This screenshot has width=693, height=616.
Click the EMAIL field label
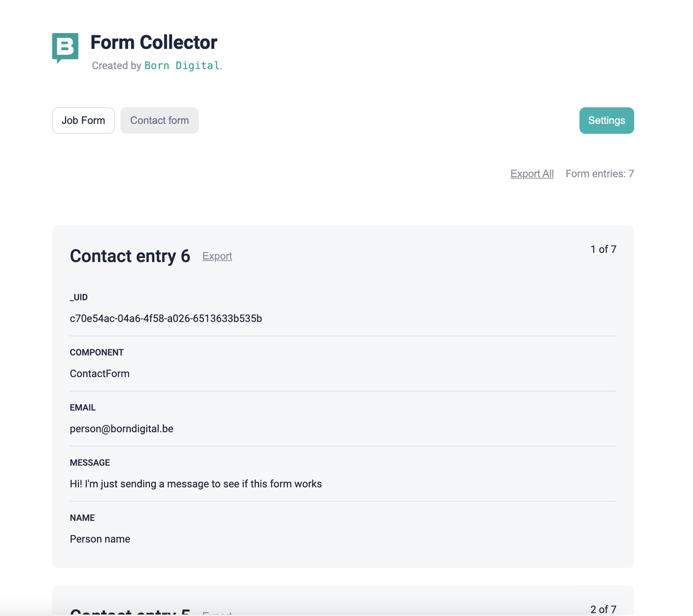83,408
